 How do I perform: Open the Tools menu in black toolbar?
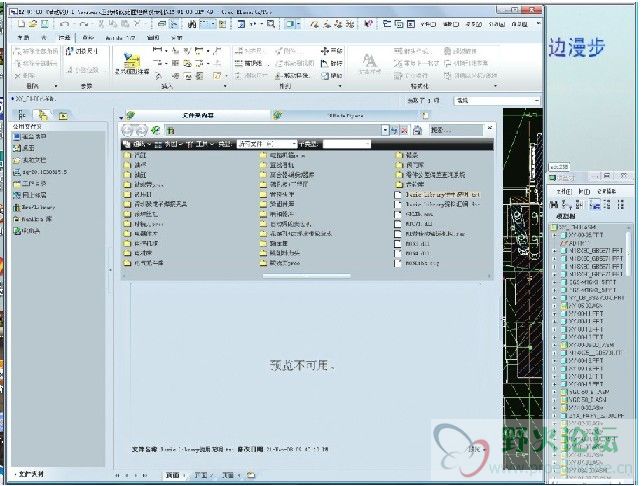[199, 144]
